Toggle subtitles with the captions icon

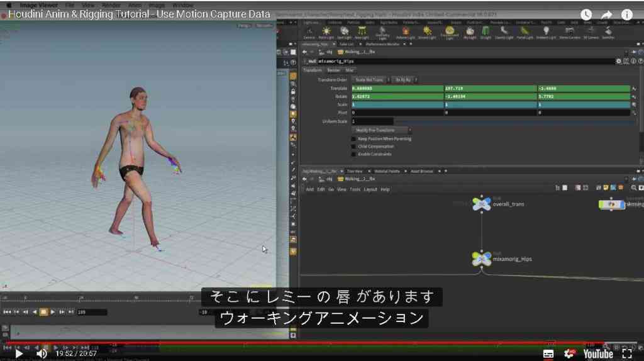tap(548, 353)
